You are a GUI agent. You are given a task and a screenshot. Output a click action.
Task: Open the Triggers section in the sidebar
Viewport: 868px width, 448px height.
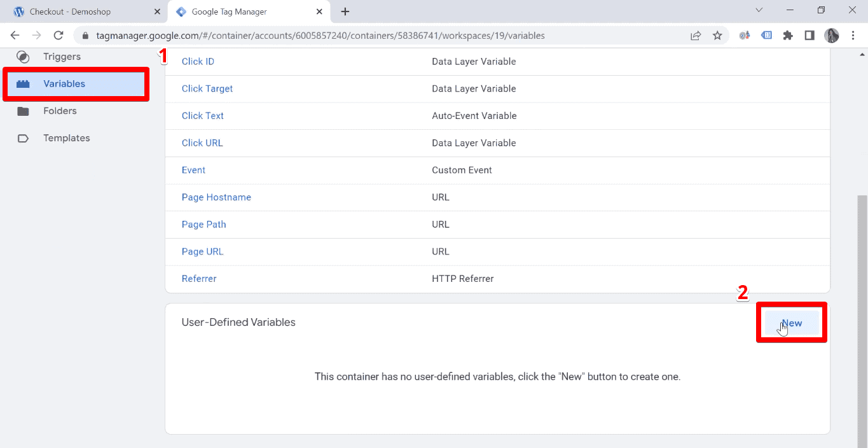click(x=62, y=57)
